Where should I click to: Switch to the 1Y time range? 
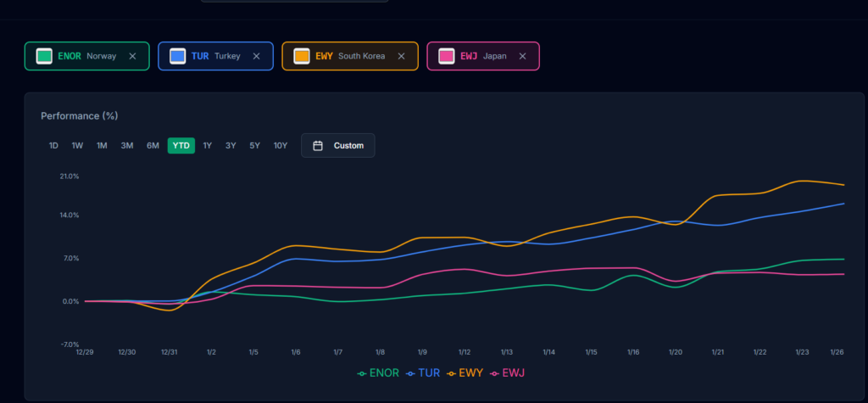click(207, 145)
